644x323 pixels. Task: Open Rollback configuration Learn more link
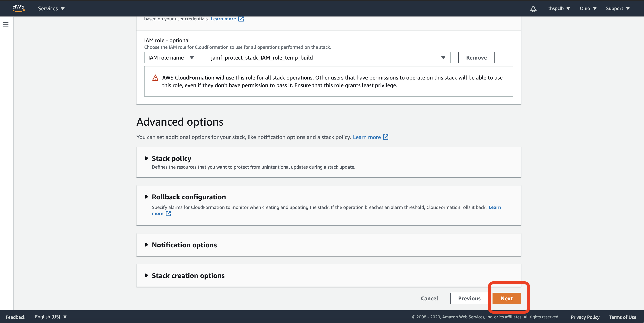click(495, 207)
